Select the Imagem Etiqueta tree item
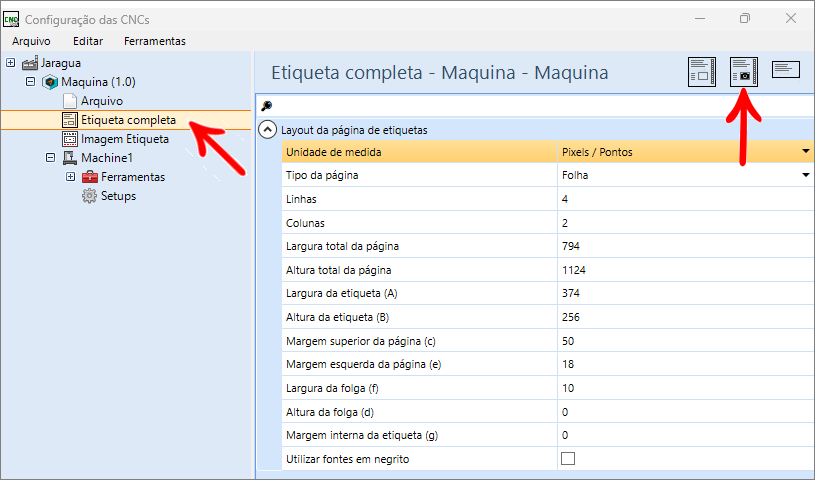815x480 pixels. tap(115, 139)
